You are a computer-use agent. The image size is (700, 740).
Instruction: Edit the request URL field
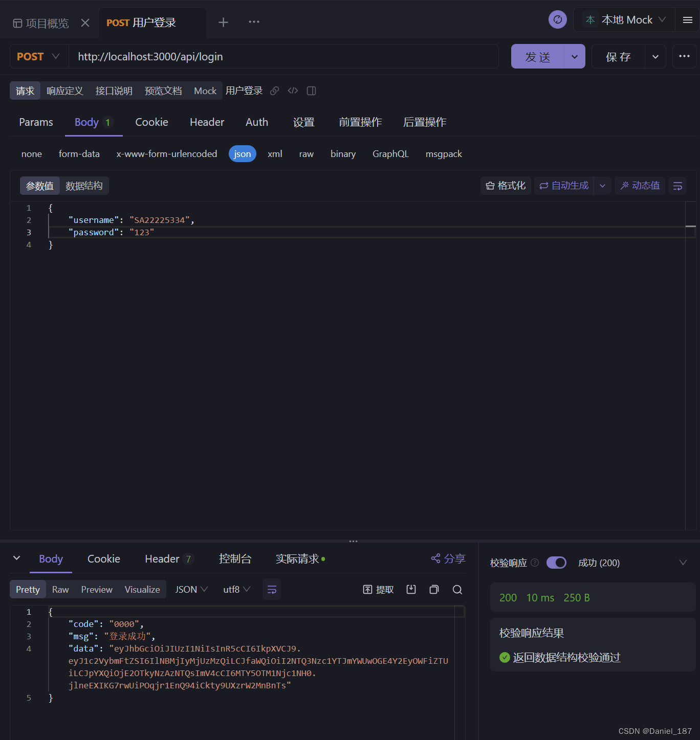point(283,56)
